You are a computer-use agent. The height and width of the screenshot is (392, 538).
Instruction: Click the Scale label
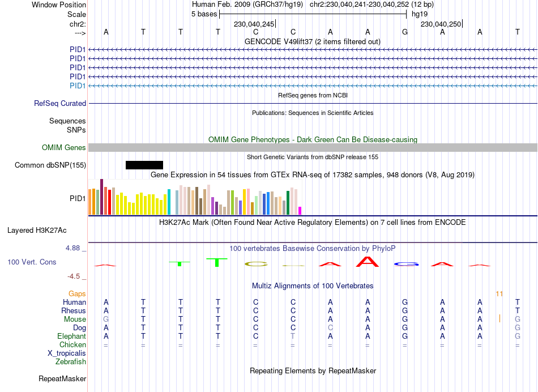(x=76, y=14)
